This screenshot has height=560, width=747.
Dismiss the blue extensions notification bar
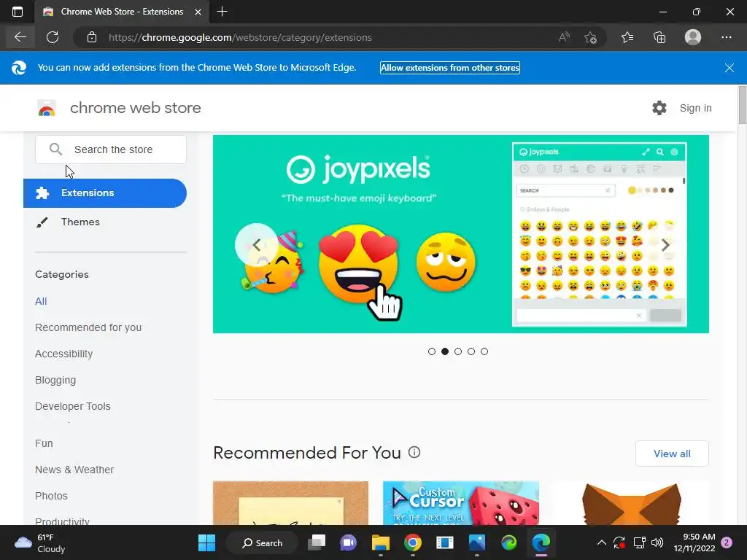(x=729, y=68)
